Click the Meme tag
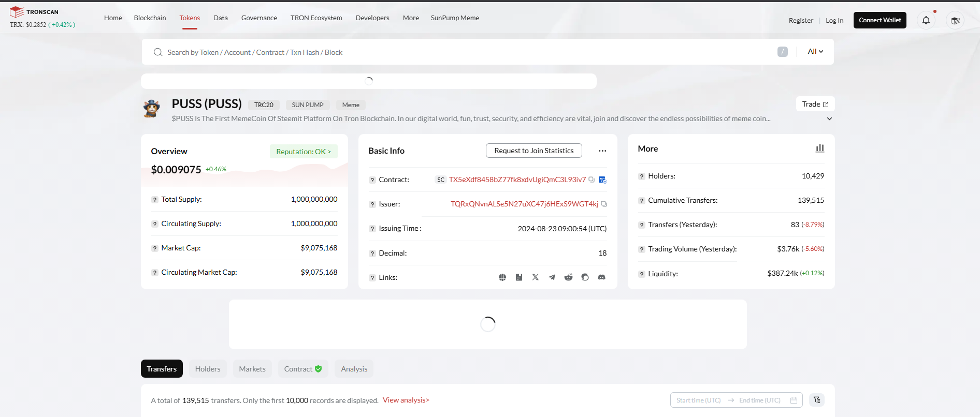 point(351,105)
